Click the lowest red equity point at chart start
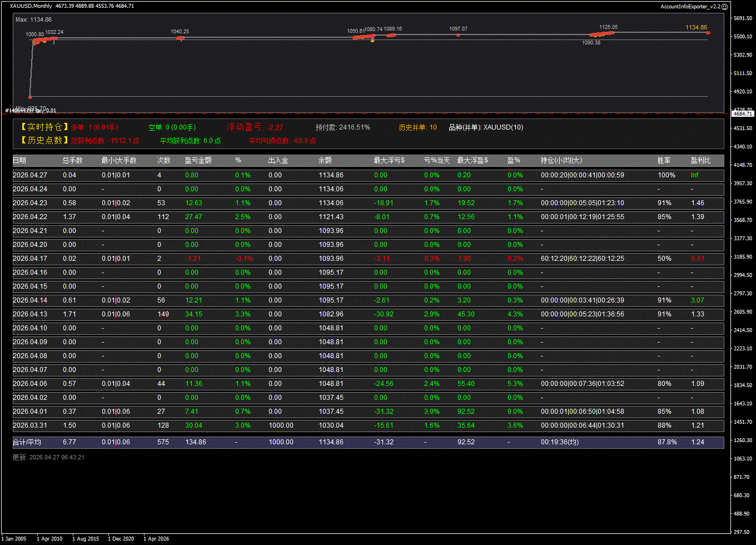756x545 pixels. tap(30, 97)
